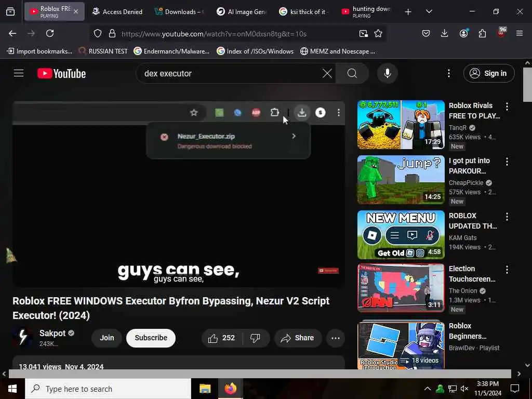Open MEMZ and Noescape bookmark
Image resolution: width=532 pixels, height=399 pixels.
coord(338,51)
